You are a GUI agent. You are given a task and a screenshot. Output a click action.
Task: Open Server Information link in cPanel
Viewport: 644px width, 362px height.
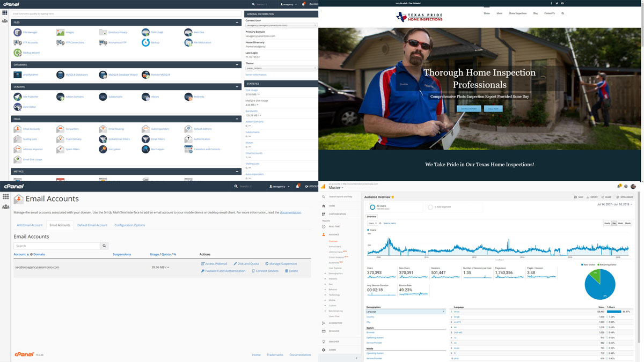coord(256,75)
